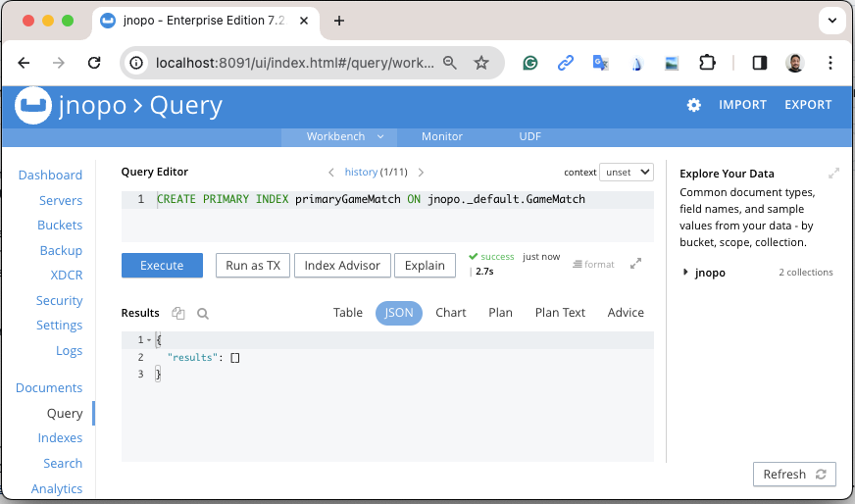Click the picture extension icon
This screenshot has width=855, height=504.
tap(672, 64)
